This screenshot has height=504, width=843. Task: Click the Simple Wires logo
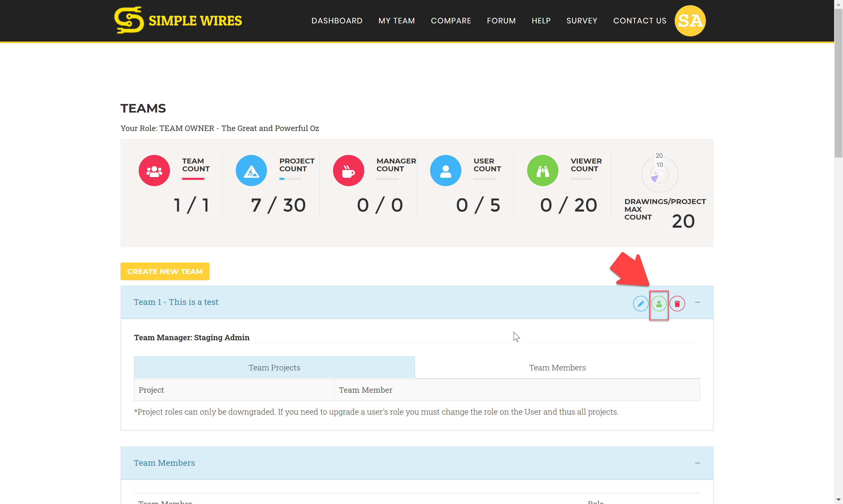(x=178, y=20)
